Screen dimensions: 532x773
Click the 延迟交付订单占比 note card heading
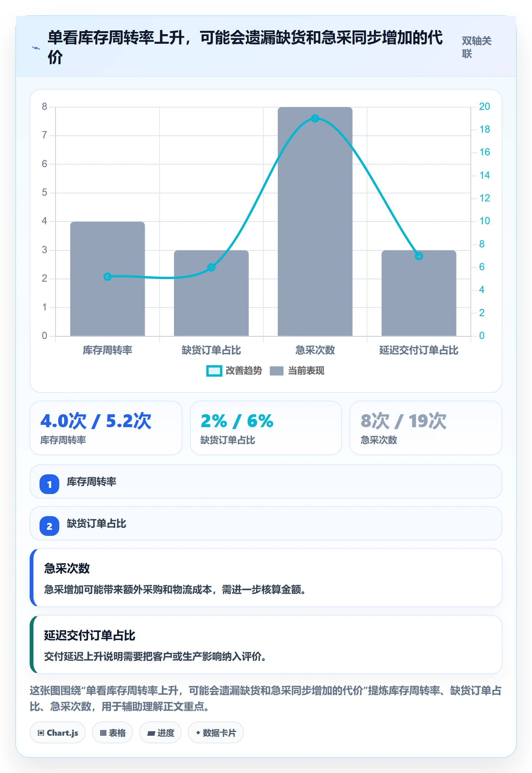(x=90, y=635)
